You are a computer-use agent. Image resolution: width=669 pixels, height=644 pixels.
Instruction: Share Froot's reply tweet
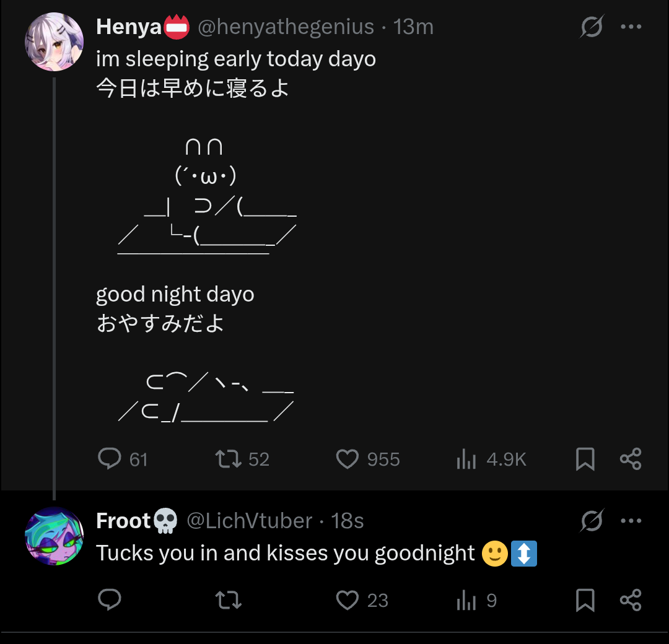coord(631,600)
